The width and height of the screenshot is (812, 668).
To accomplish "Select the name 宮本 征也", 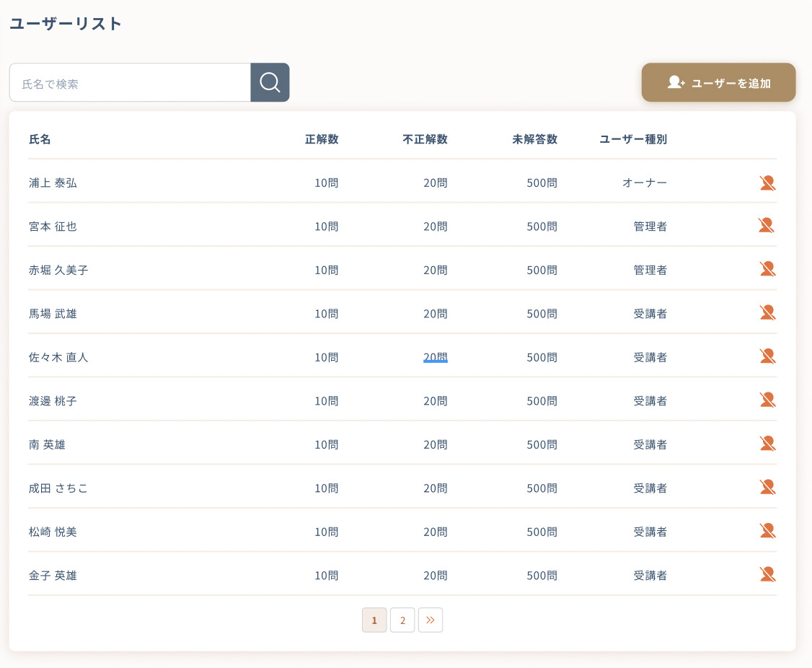I will 53,227.
